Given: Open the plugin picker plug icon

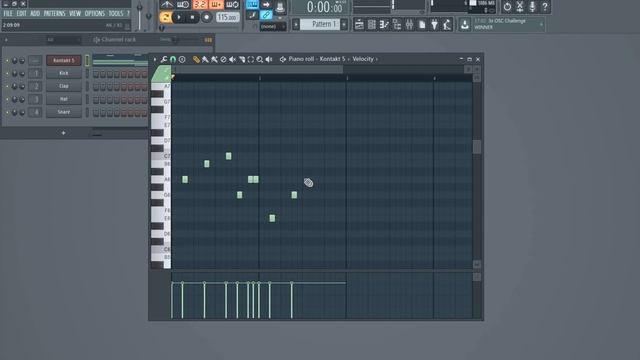Looking at the screenshot, I should 435,25.
